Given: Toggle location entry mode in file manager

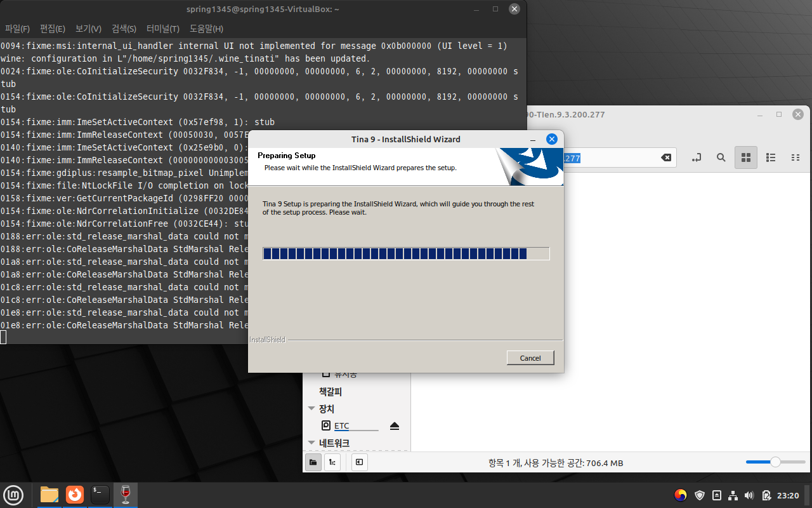Looking at the screenshot, I should 697,157.
